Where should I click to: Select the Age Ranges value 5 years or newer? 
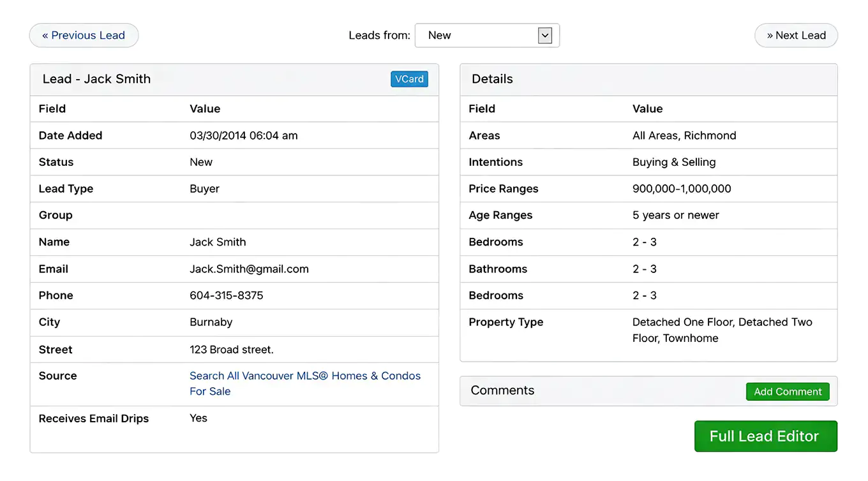click(x=675, y=216)
